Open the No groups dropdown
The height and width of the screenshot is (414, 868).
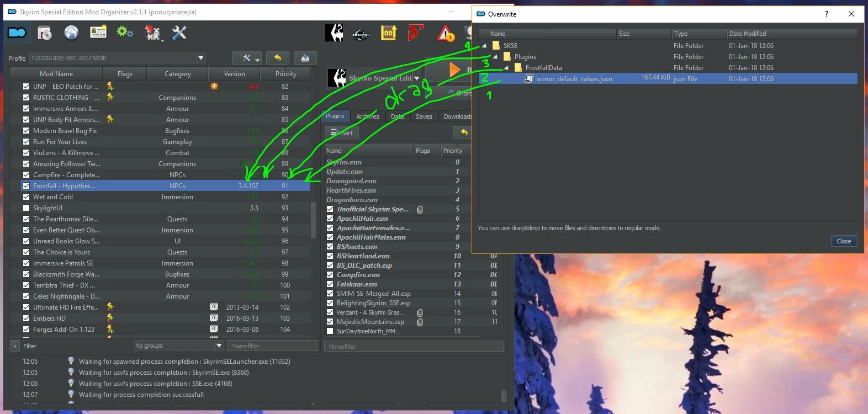pos(178,346)
